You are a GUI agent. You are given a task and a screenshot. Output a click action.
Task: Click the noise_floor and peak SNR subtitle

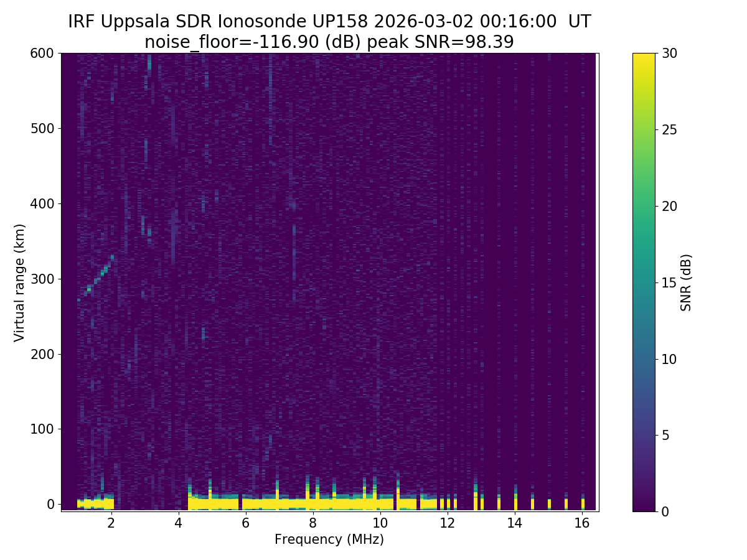[x=329, y=42]
